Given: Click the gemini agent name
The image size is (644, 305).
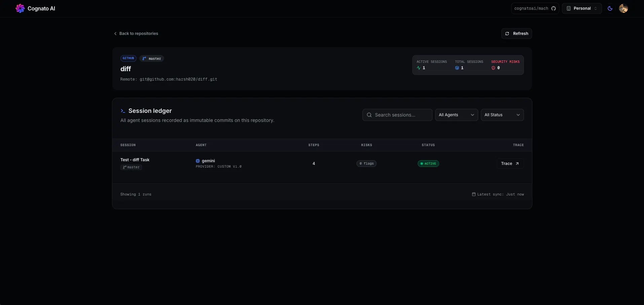Looking at the screenshot, I should (x=209, y=161).
